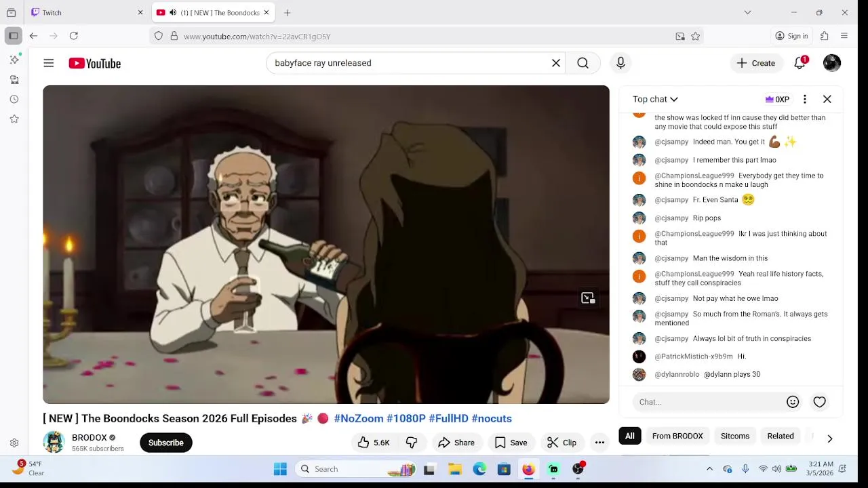The image size is (868, 488).
Task: Share the video
Action: [456, 443]
